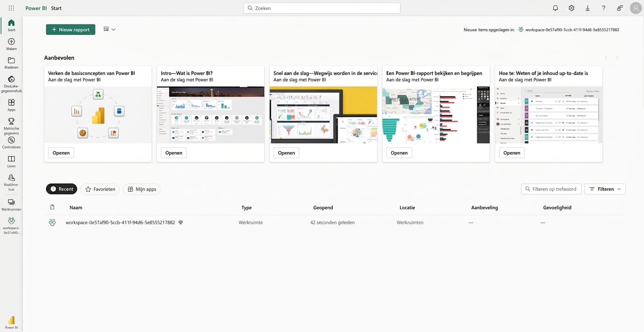This screenshot has height=332, width=644.
Task: Open the app launcher grid icon
Action: 11,8
